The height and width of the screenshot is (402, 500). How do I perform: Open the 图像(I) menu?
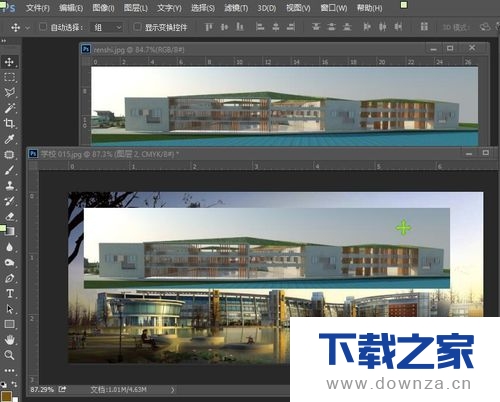[x=103, y=8]
